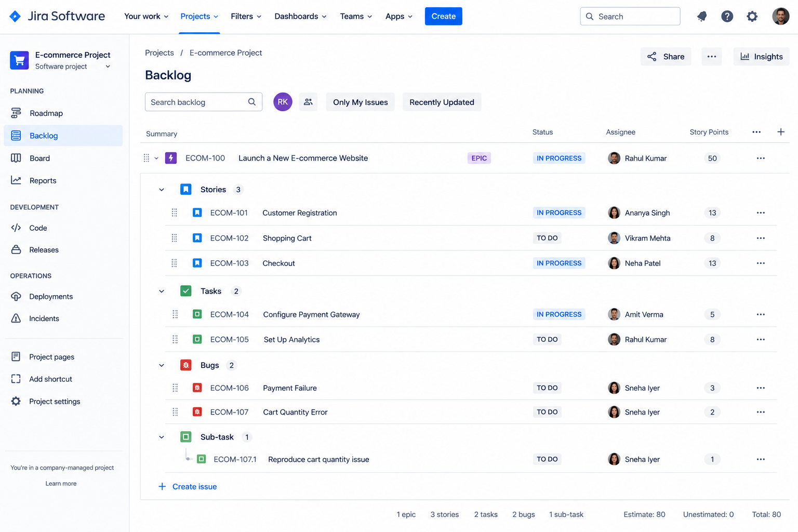Collapse the Tasks group
Screen dimensions: 798x532
click(x=162, y=291)
